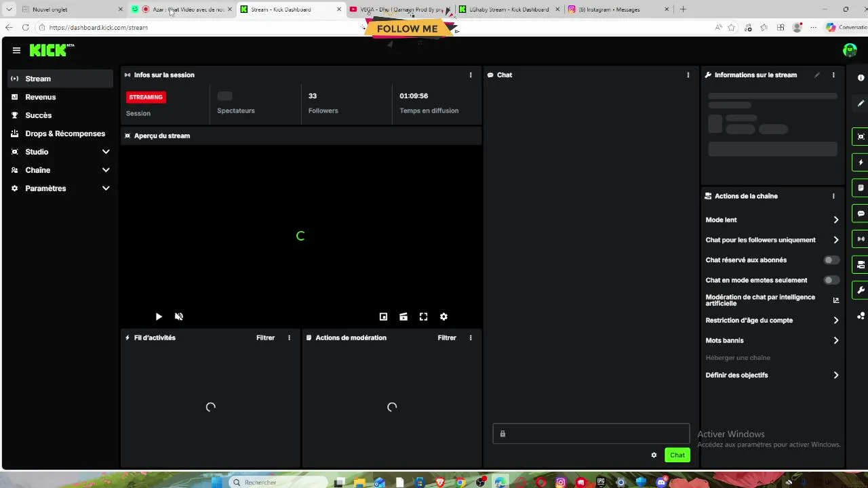Open the Filtrer dropdown in Actions de modération
The width and height of the screenshot is (868, 488).
click(x=447, y=338)
